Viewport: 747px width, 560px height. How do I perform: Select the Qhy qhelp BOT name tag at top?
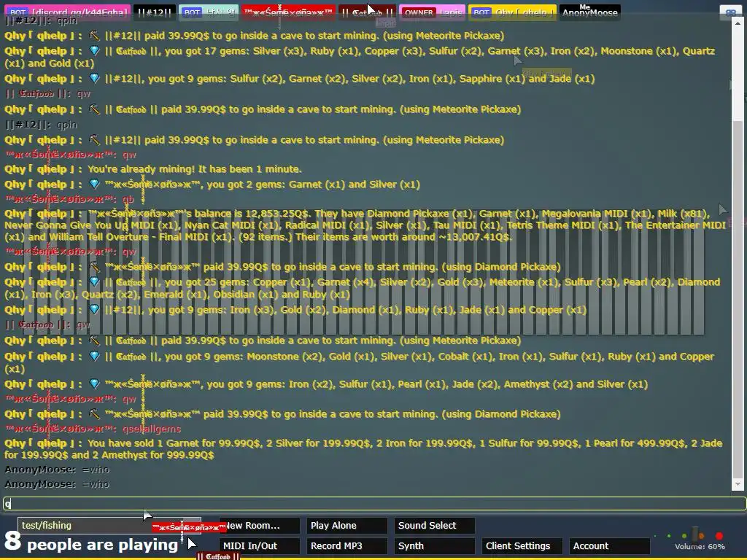click(x=512, y=12)
